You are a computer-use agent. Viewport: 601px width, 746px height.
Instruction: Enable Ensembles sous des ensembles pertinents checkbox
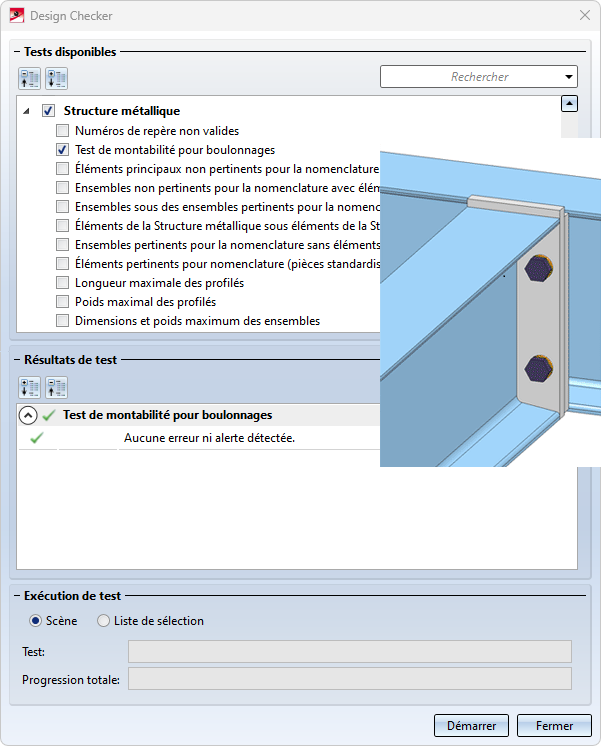point(62,206)
